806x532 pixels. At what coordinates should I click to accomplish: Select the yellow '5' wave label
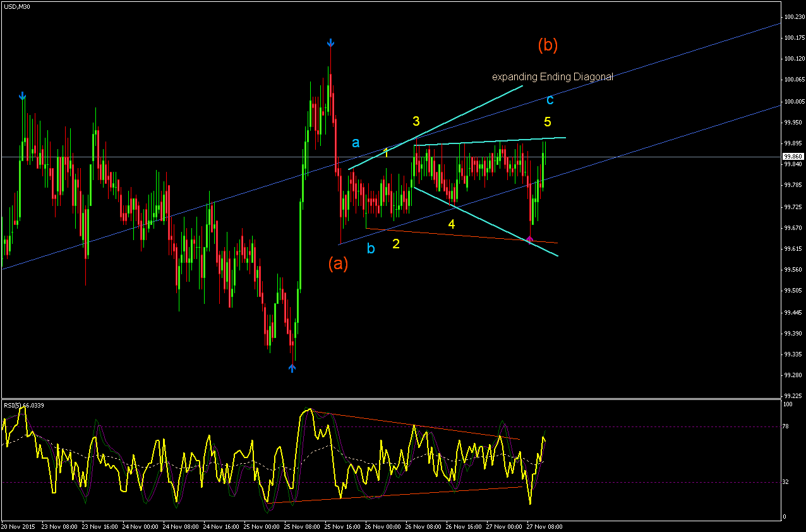[548, 121]
